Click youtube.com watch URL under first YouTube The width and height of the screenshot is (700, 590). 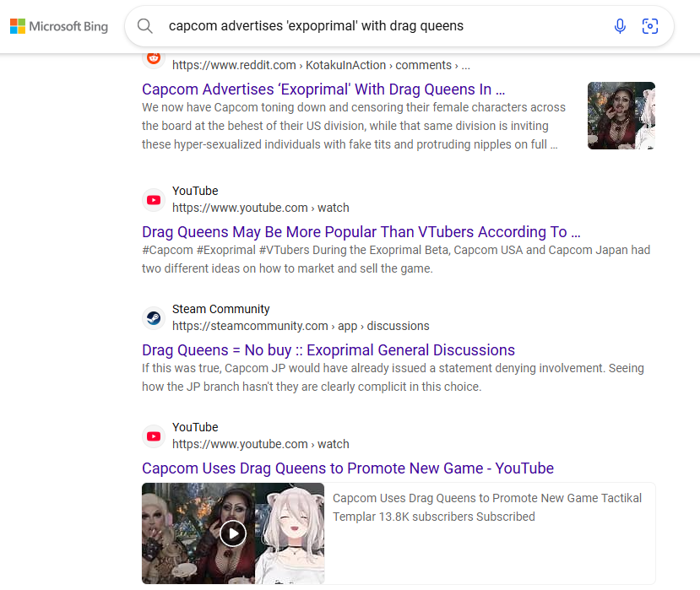coord(261,208)
